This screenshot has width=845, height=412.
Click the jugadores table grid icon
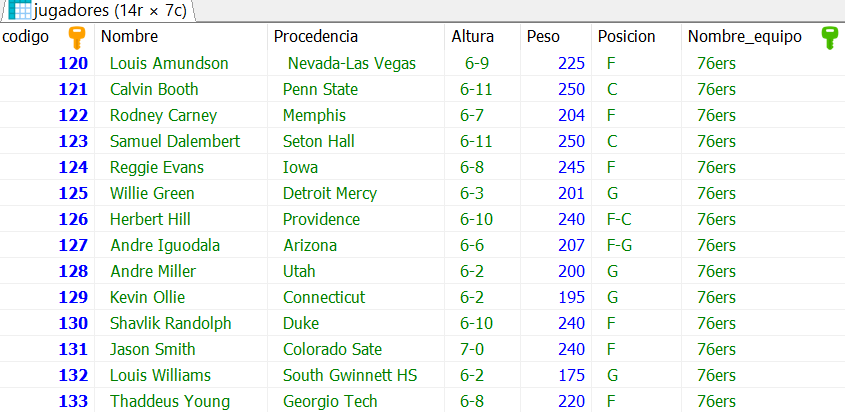[19, 10]
